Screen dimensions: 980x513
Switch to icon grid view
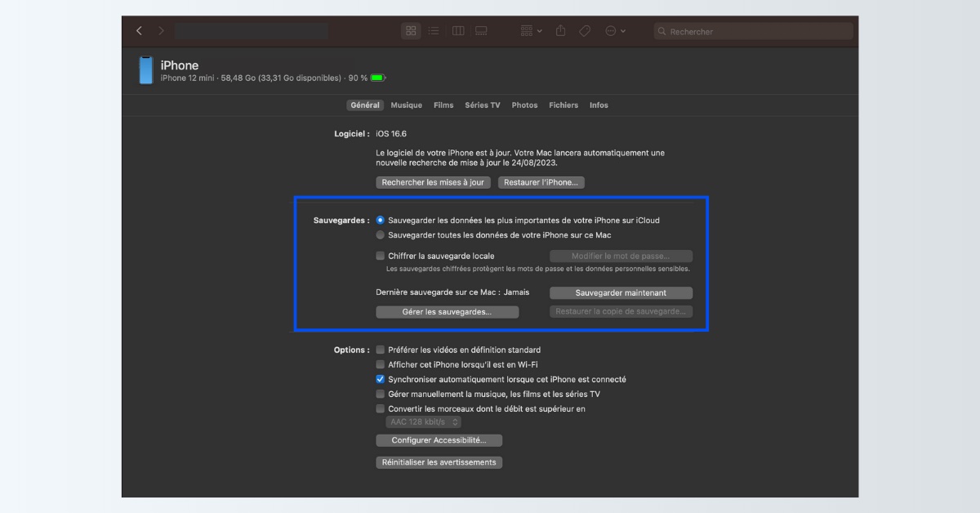411,31
